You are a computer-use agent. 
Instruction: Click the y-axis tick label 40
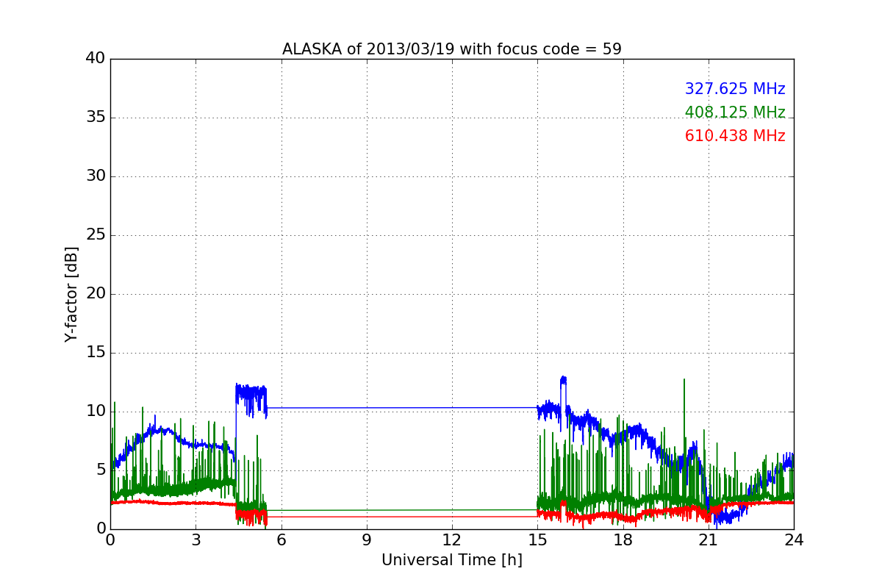[x=95, y=59]
